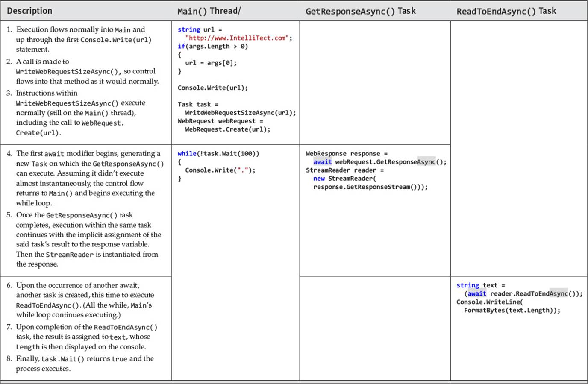Click the GetResponseAsync() Task column header
The image size is (588, 384).
click(x=360, y=11)
